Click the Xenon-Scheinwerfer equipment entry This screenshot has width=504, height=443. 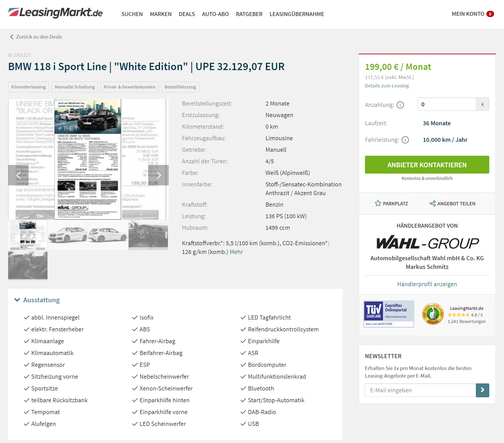pos(166,388)
